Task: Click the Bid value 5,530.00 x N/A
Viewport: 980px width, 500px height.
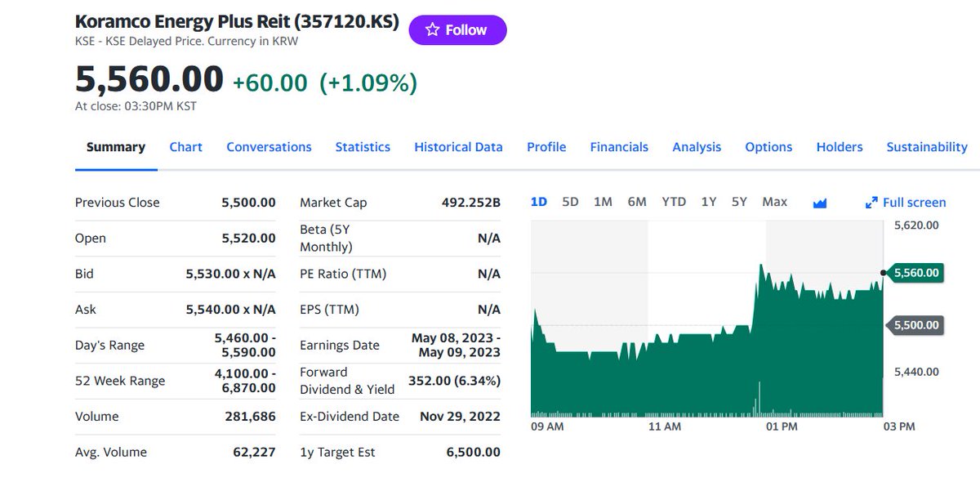Action: [x=231, y=274]
